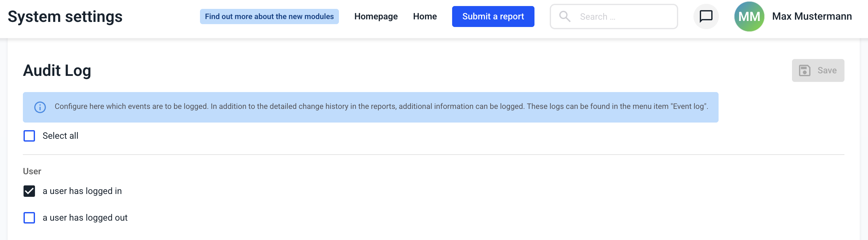Click the Save button
The height and width of the screenshot is (240, 868).
pos(817,70)
